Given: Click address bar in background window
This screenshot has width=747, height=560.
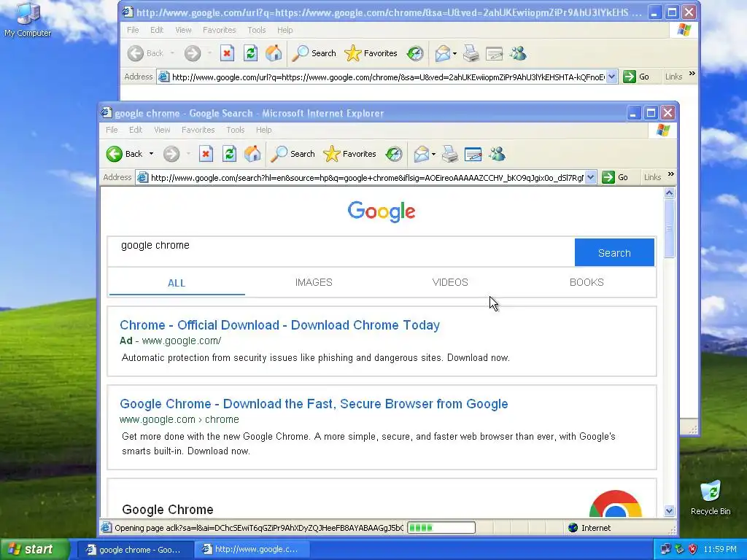Looking at the screenshot, I should point(387,77).
